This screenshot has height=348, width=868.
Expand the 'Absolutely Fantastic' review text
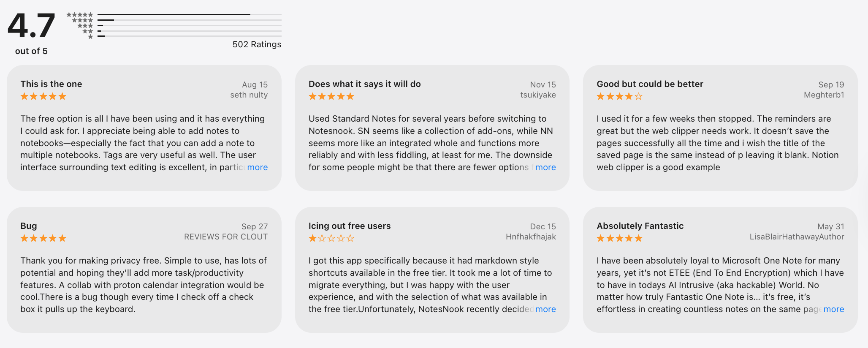click(x=833, y=309)
